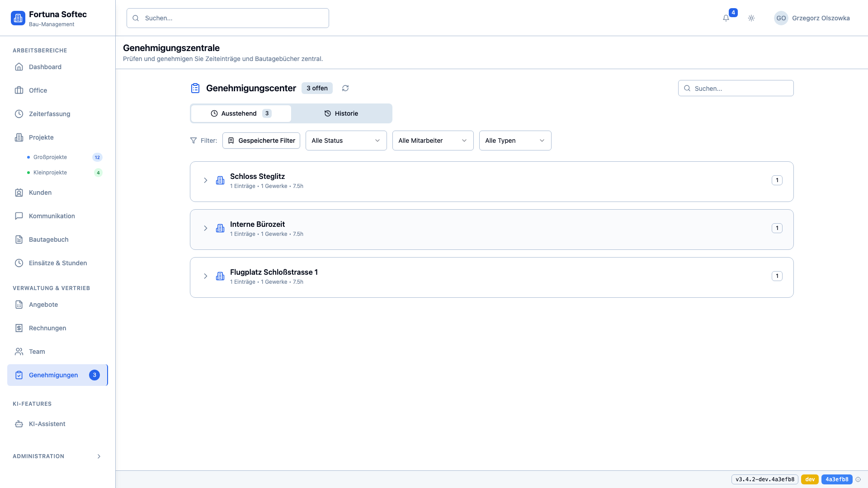Image resolution: width=868 pixels, height=488 pixels.
Task: Open the Großprojekte sidebar link
Action: click(50, 157)
